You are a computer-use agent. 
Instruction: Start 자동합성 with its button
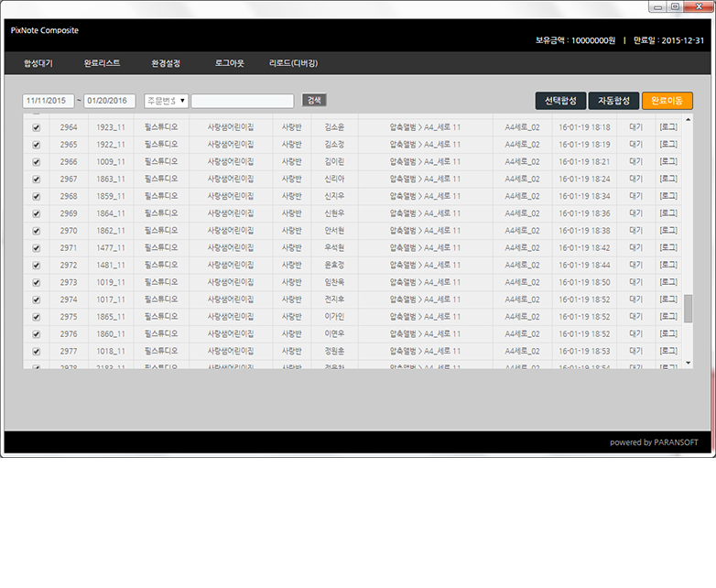pyautogui.click(x=613, y=101)
